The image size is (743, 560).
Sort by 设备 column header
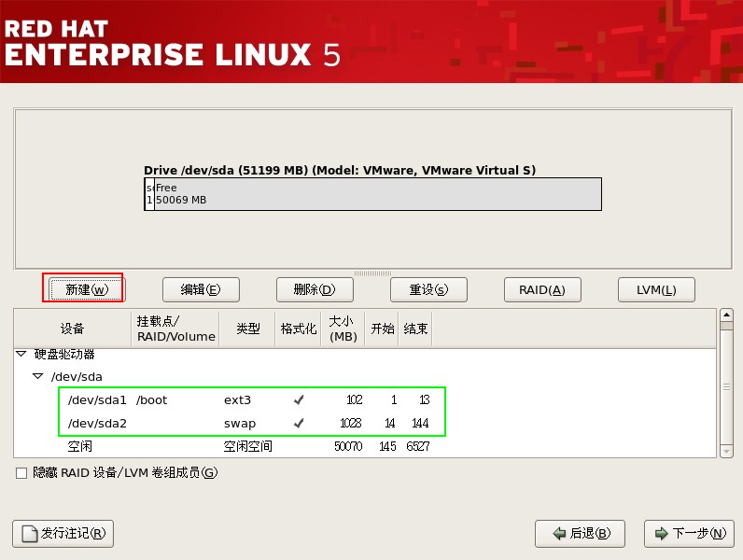73,329
